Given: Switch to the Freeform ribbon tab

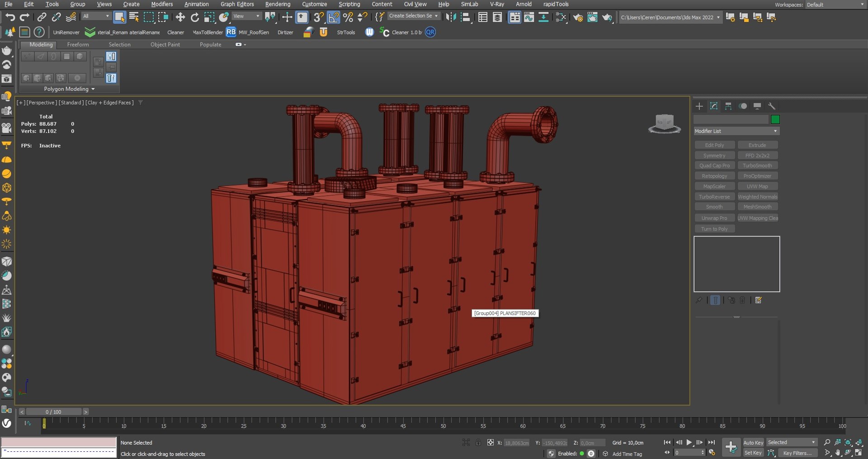Looking at the screenshot, I should [x=78, y=45].
